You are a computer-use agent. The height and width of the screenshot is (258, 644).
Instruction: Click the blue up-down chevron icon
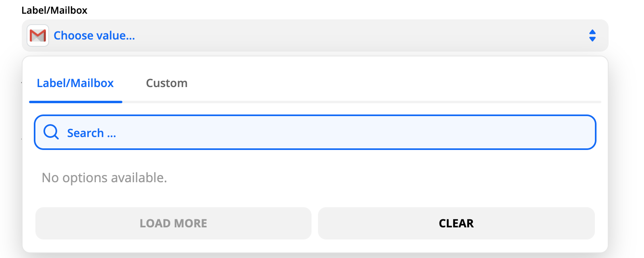(x=592, y=35)
